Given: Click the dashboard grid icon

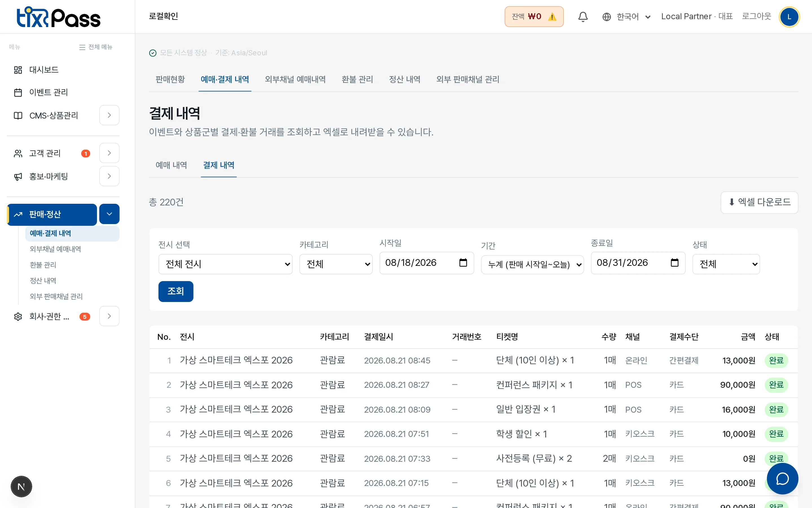Looking at the screenshot, I should (18, 70).
